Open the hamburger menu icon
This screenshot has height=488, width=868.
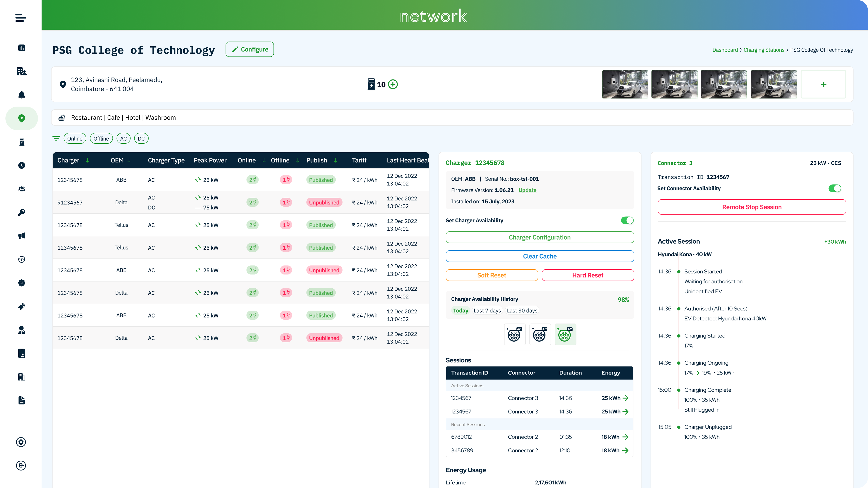(21, 18)
